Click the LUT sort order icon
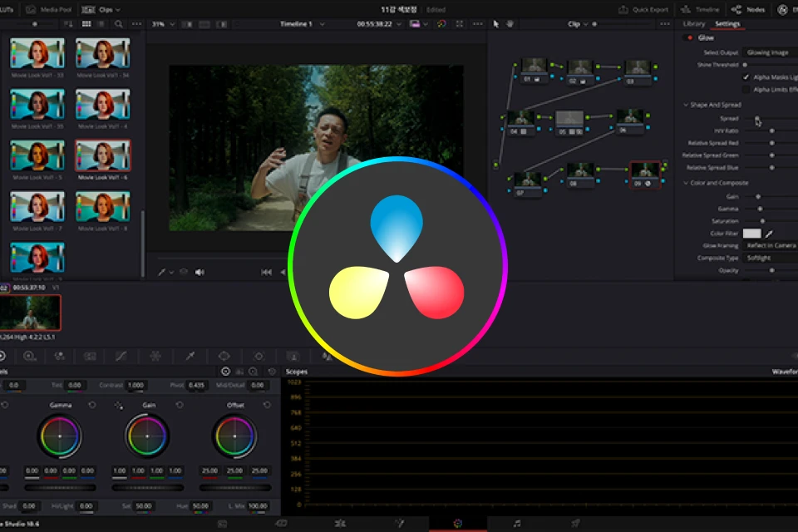 click(x=67, y=24)
